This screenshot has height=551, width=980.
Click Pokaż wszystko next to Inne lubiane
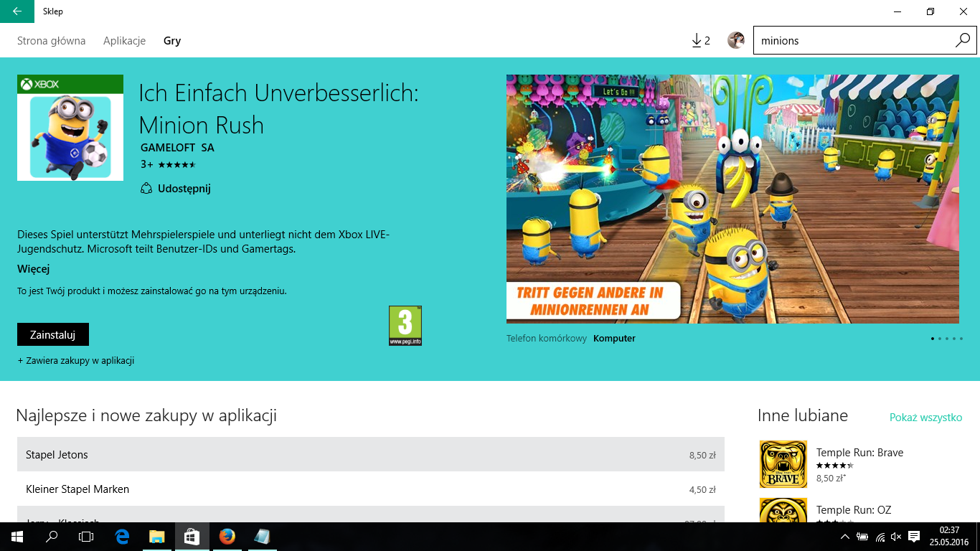[x=926, y=417]
